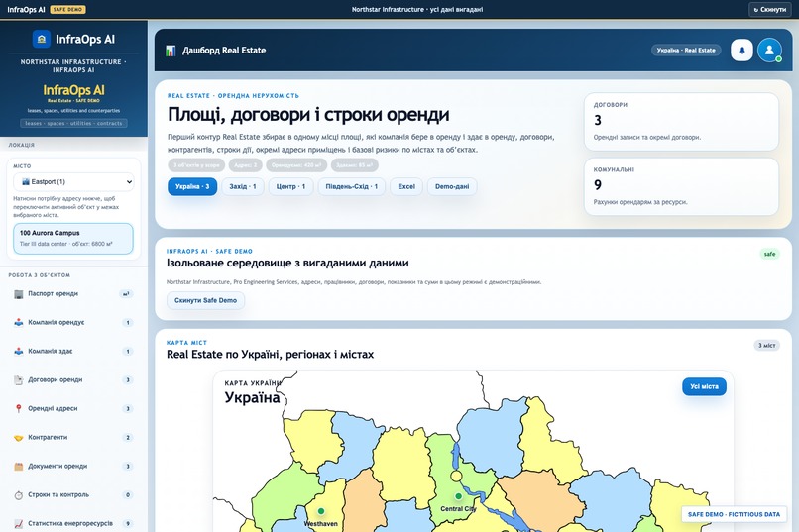Click the Україна · Real Estate header pill
Viewport: 799px width, 532px height.
[x=686, y=50]
